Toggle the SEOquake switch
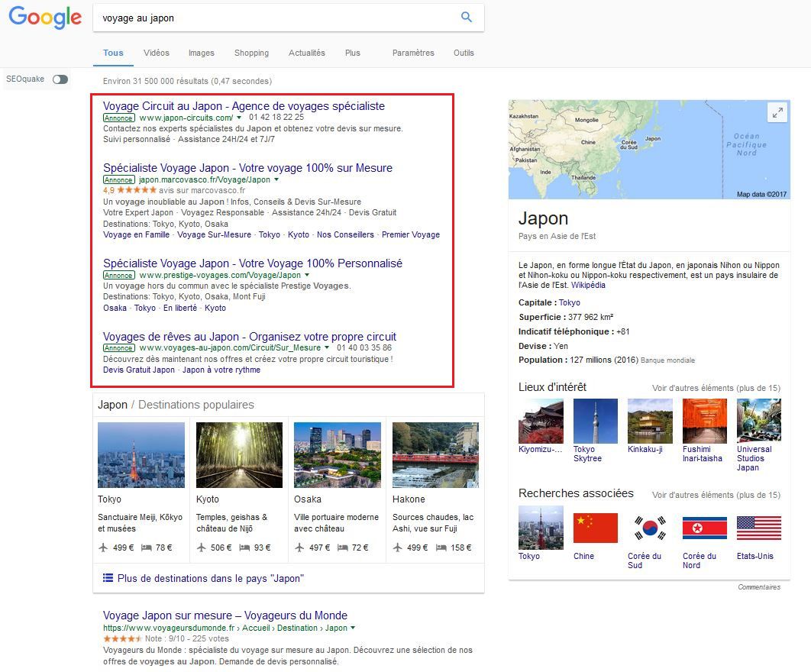The image size is (811, 672). point(60,79)
